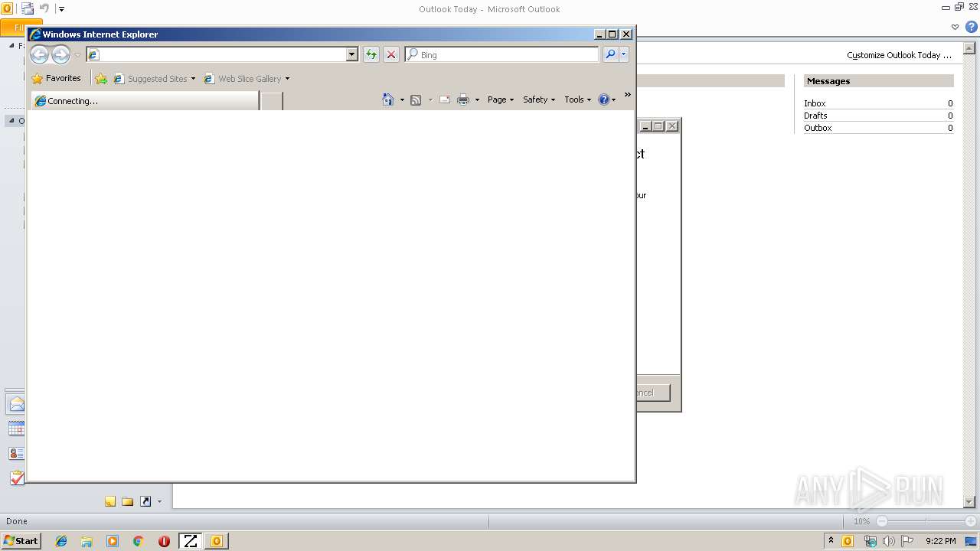Image resolution: width=980 pixels, height=551 pixels.
Task: Click the Start button
Action: click(x=21, y=540)
